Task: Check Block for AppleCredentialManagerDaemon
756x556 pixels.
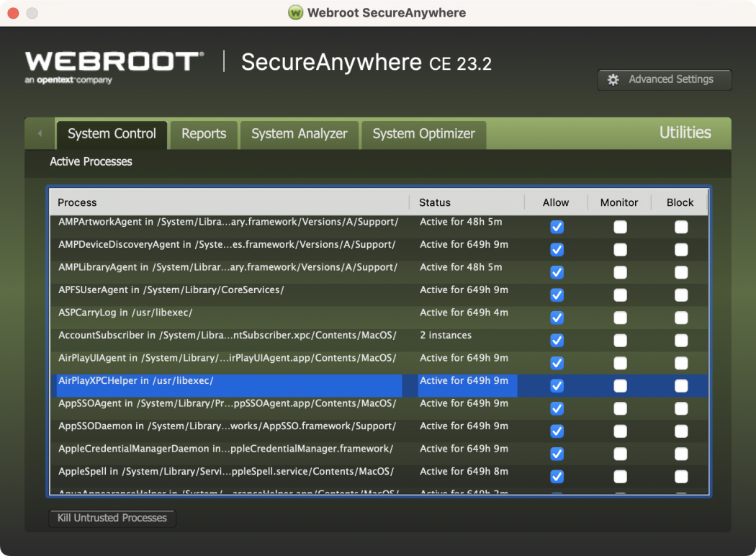Action: point(681,454)
